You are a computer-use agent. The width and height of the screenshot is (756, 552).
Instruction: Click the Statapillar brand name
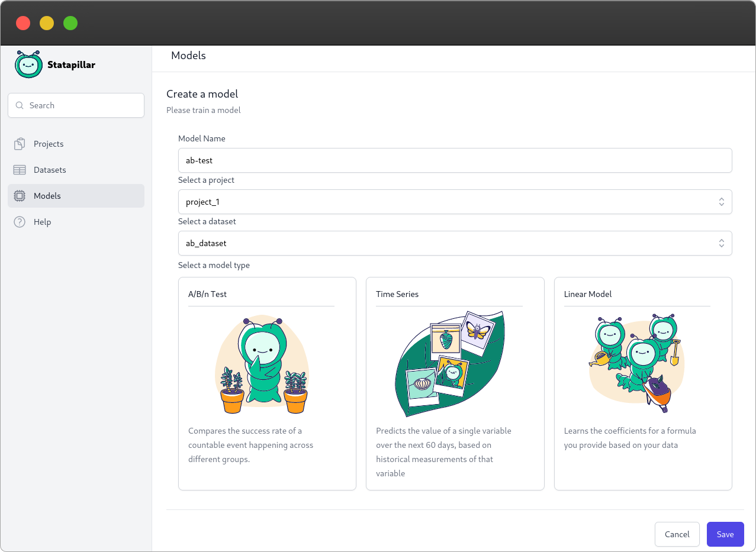[x=71, y=64]
